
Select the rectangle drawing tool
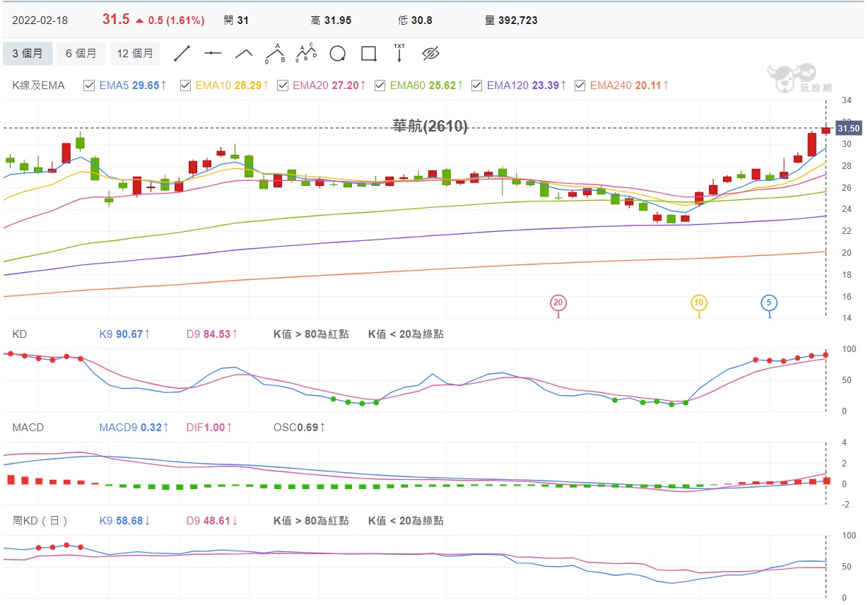[368, 54]
